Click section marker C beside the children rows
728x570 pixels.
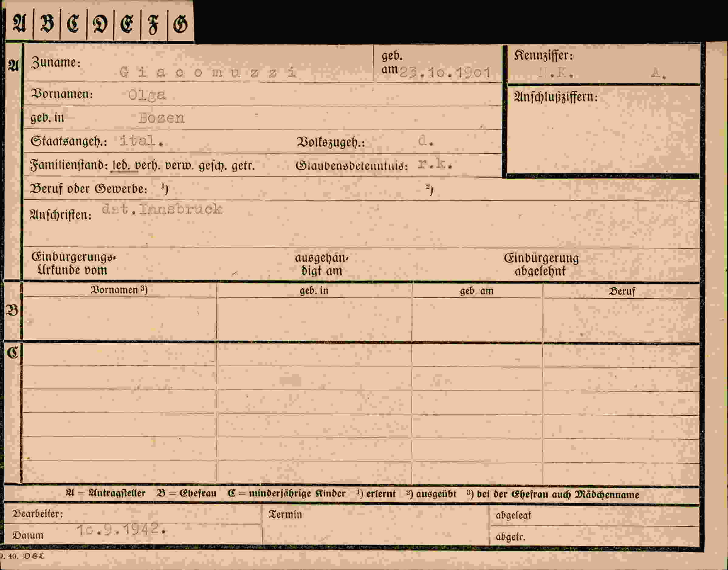(x=13, y=352)
